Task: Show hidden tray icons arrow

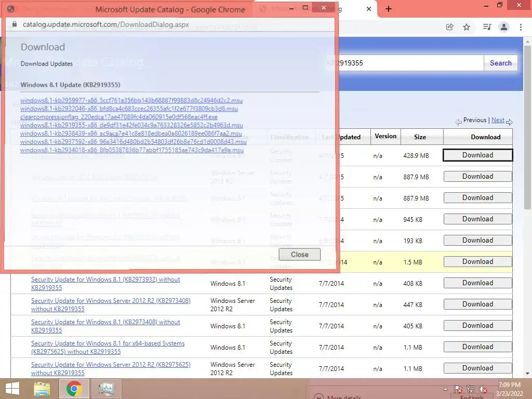Action: coord(445,389)
